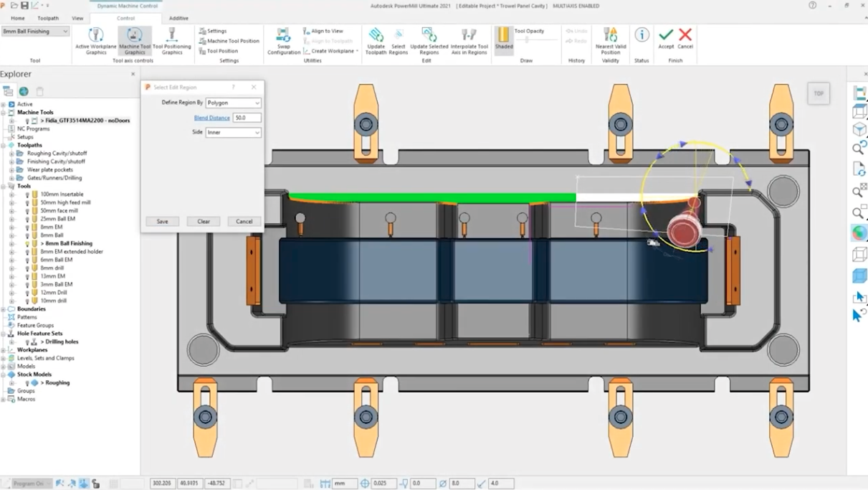Open the Side dropdown
Screen dimensions: 868x490
(233, 133)
